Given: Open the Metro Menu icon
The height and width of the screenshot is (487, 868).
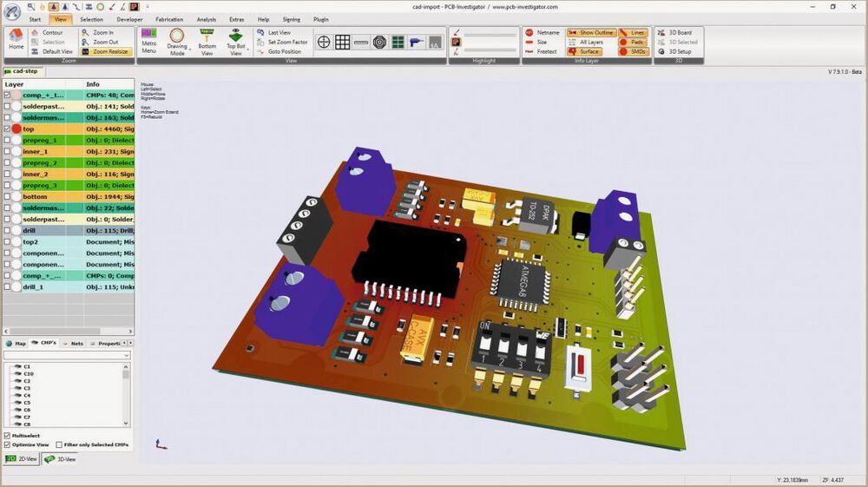Looking at the screenshot, I should [149, 42].
